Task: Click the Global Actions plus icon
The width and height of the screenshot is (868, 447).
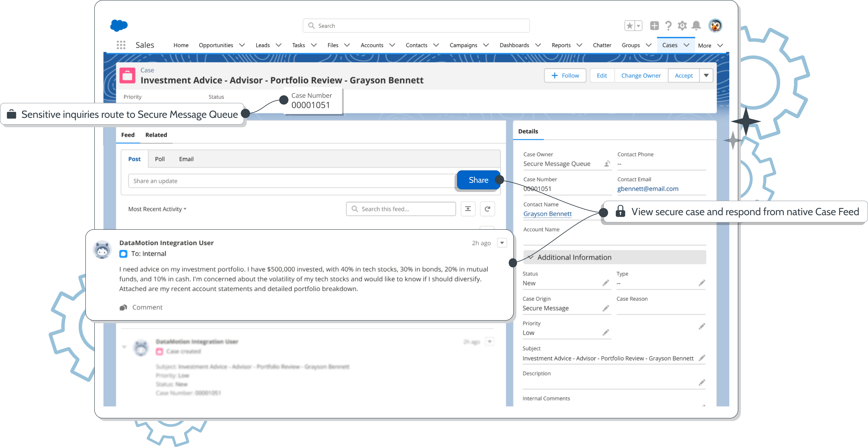Action: click(x=654, y=26)
